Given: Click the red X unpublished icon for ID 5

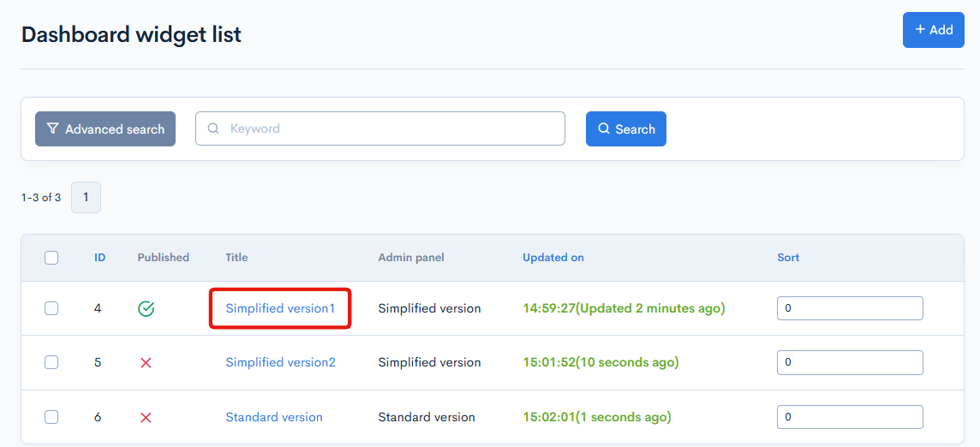Looking at the screenshot, I should [x=146, y=363].
